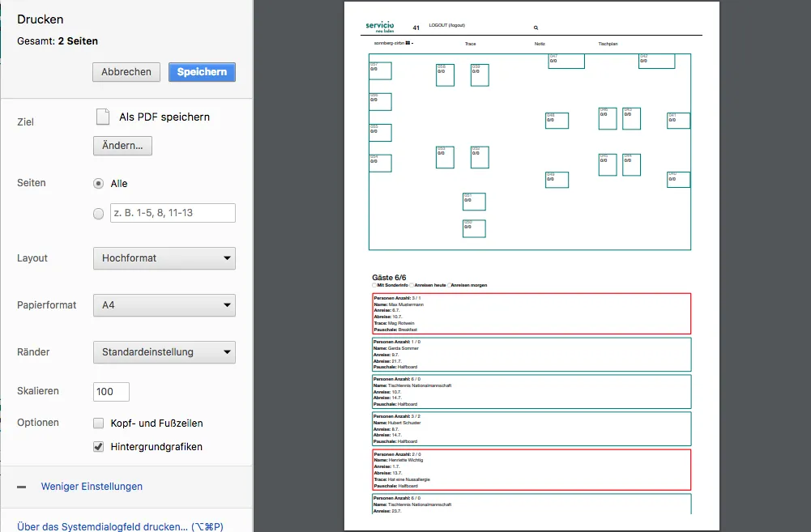The image size is (811, 532).
Task: Click Notiz tab in preview page
Action: tap(540, 44)
